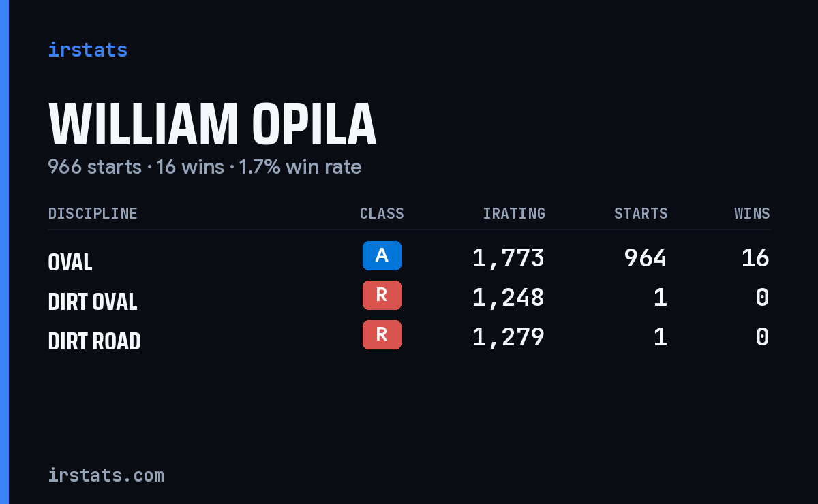Sort by the IRATING column header
This screenshot has width=818, height=504.
[x=514, y=213]
